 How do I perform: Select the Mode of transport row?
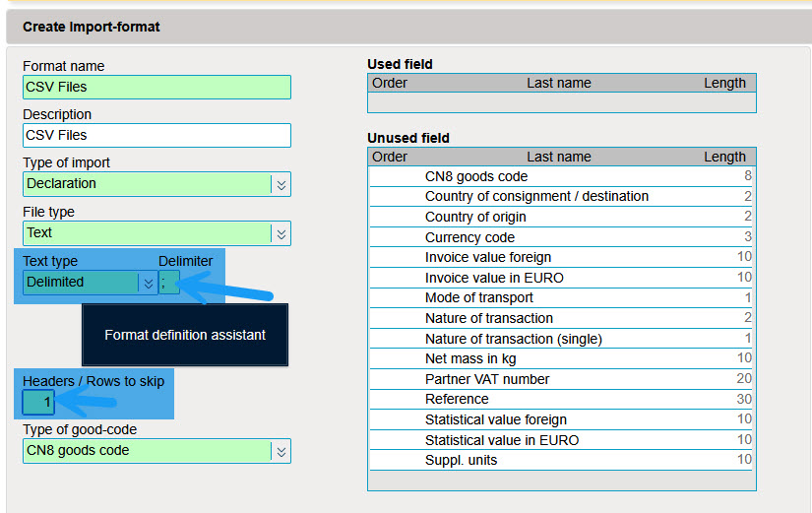coord(561,298)
